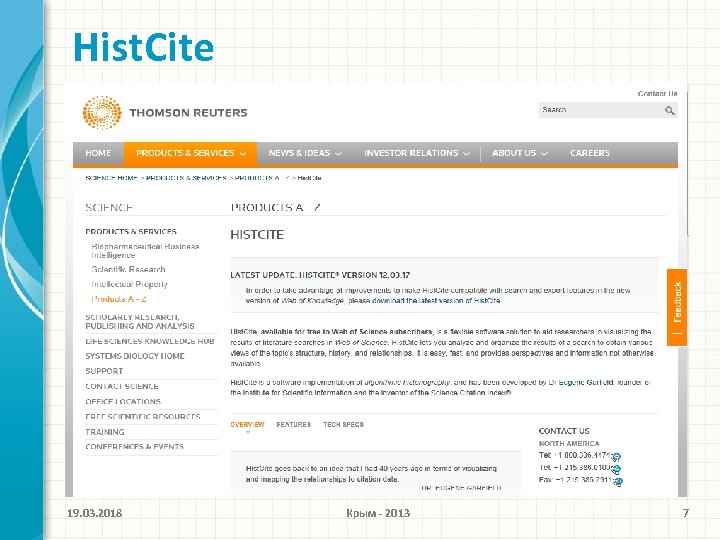This screenshot has height=540, width=720.
Task: Click the North America contact heading
Action: point(569,443)
